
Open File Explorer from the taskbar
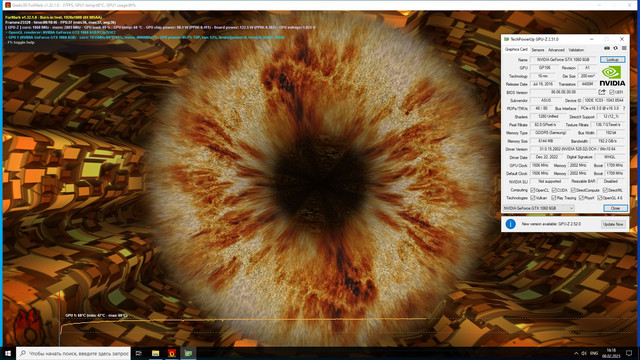pos(155,353)
